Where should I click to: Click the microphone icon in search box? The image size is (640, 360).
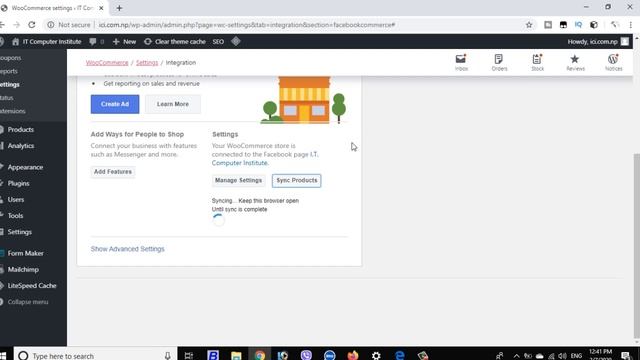coord(167,356)
